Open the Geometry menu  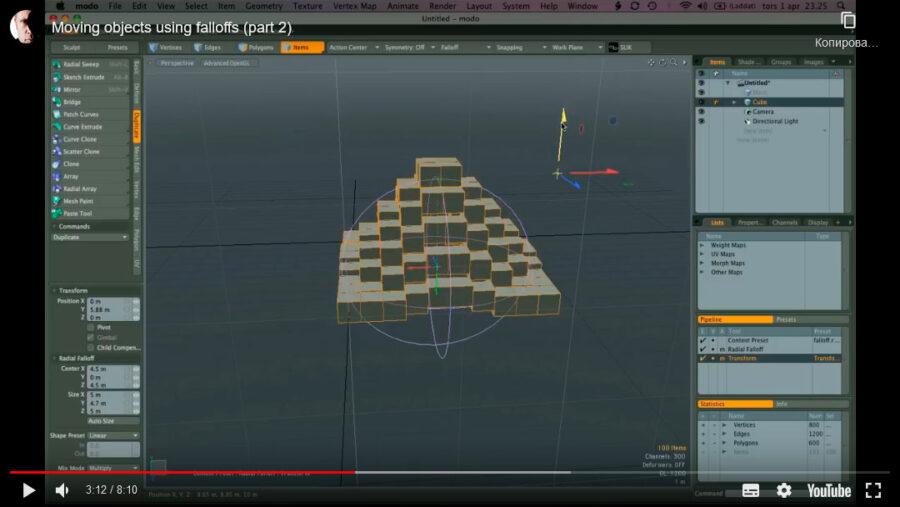(264, 6)
